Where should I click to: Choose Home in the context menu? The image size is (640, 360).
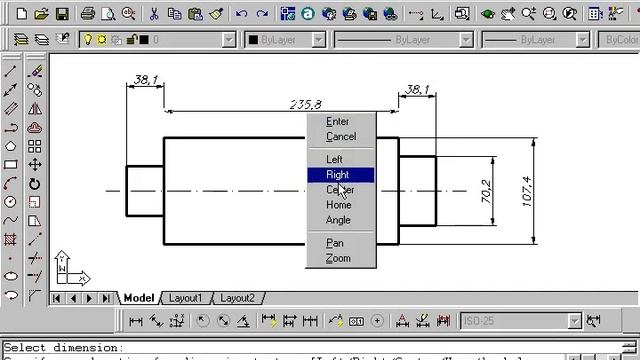[x=340, y=205]
